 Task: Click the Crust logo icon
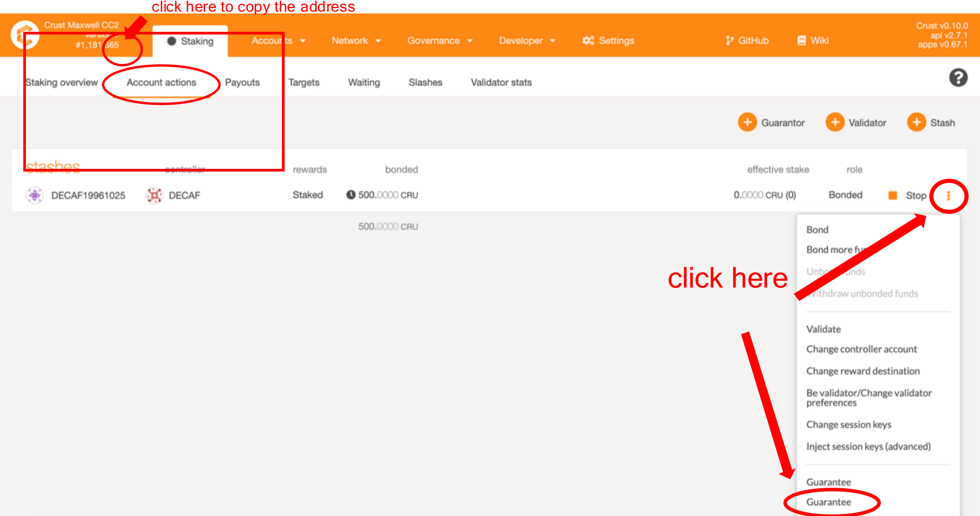[x=25, y=35]
